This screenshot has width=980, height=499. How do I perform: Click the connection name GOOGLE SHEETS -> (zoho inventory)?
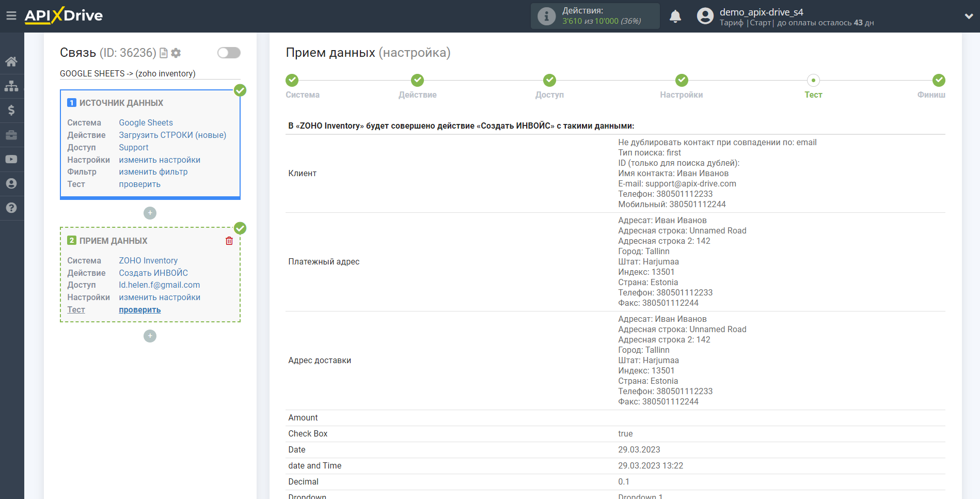[x=128, y=73]
